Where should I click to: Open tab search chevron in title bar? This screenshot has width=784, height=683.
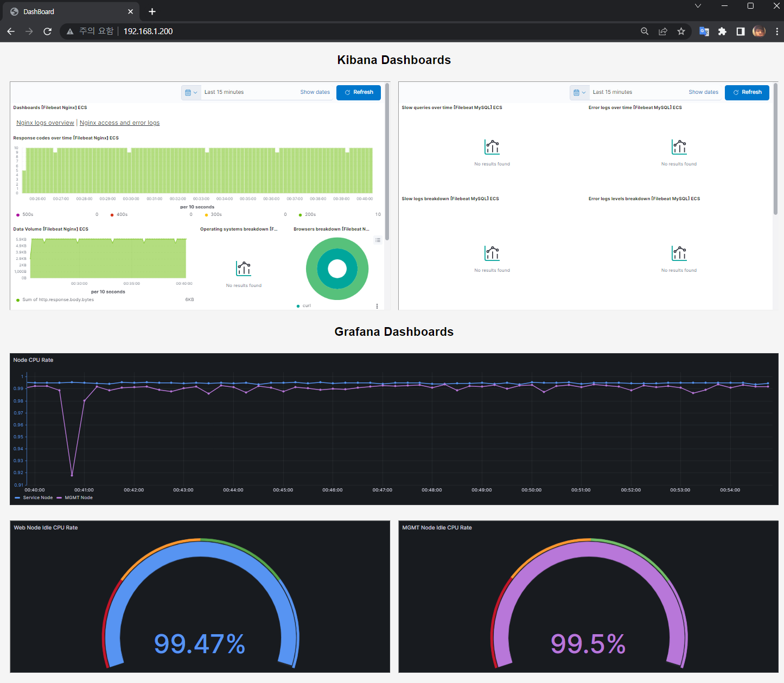(698, 6)
